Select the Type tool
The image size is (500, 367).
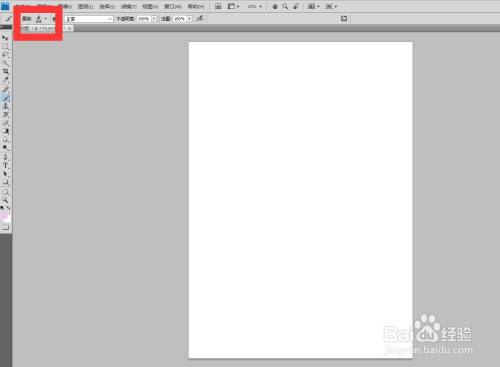(5, 166)
